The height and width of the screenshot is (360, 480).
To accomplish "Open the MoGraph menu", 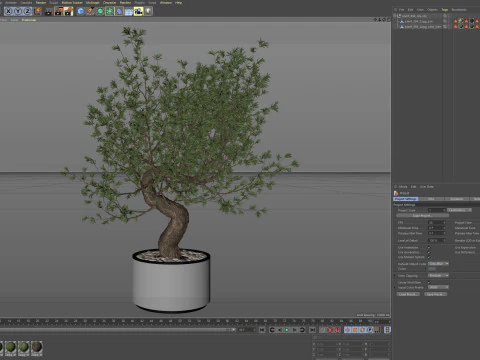I will (93, 3).
